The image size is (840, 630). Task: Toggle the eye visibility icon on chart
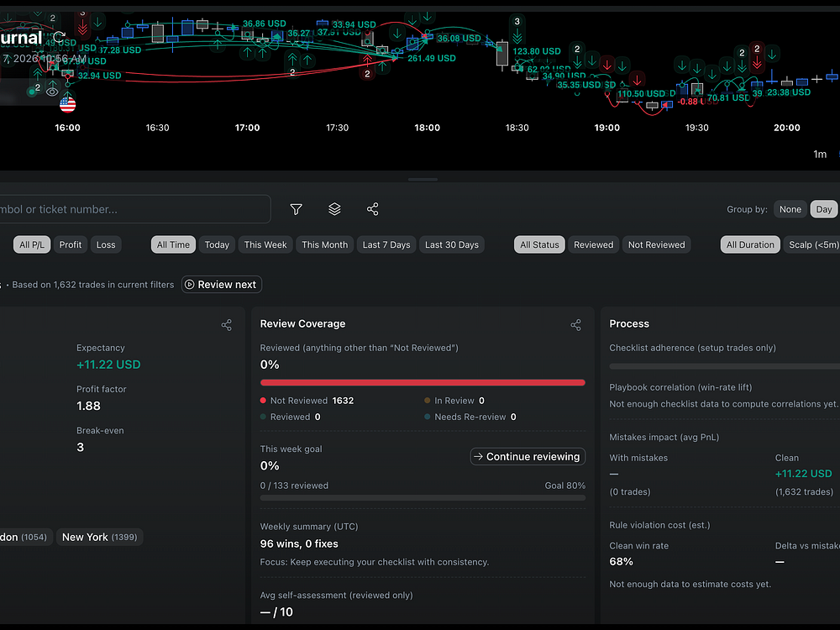[x=52, y=92]
